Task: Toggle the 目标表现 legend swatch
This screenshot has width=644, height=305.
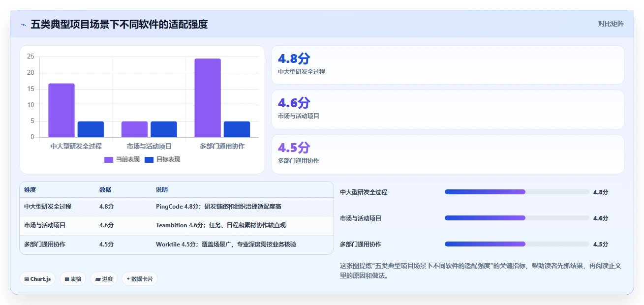Action: coord(150,159)
